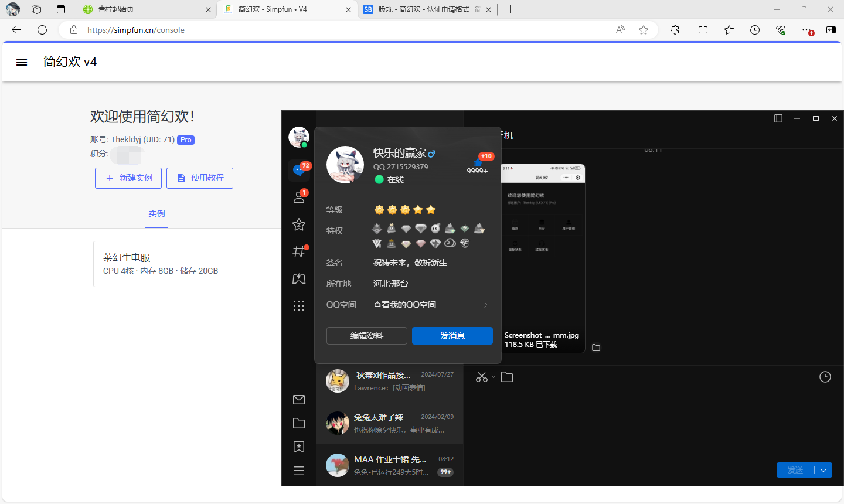
Task: Open the 莱幻生电服 instance card
Action: pos(188,264)
